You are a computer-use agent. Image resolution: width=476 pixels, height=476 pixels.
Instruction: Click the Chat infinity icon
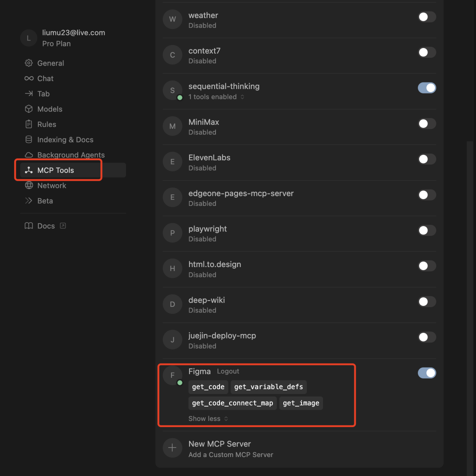29,78
